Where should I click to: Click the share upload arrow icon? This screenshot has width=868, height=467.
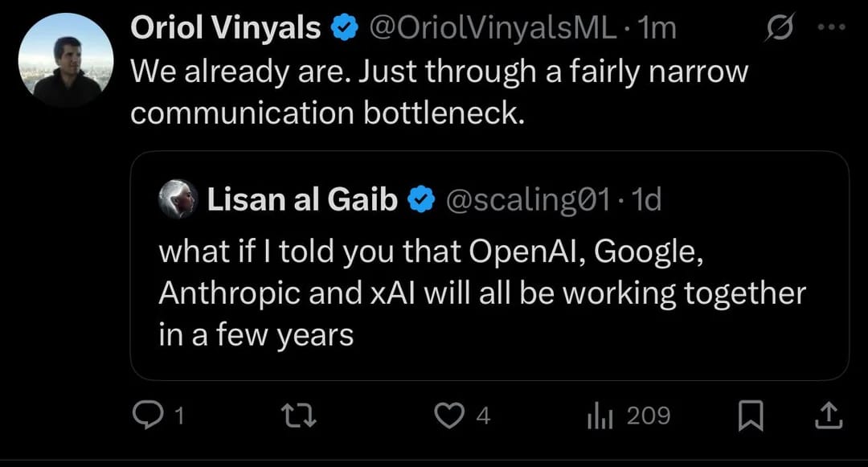[829, 416]
